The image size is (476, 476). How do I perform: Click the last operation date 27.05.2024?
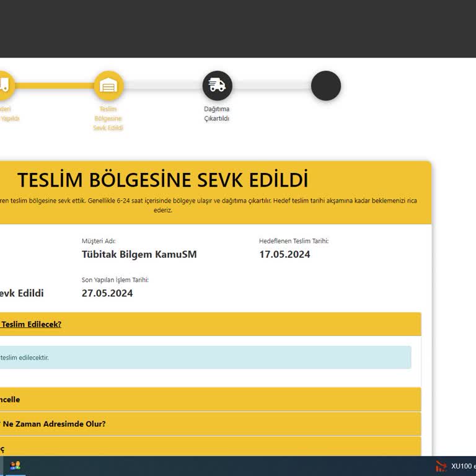pos(107,293)
